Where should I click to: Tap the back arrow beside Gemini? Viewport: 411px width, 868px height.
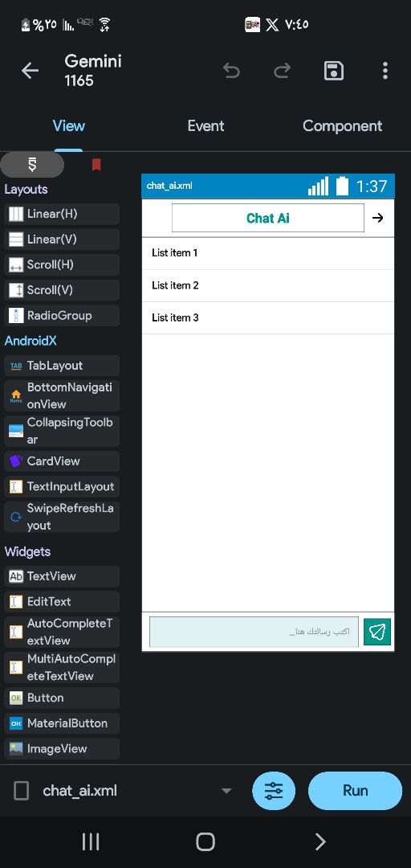[30, 70]
